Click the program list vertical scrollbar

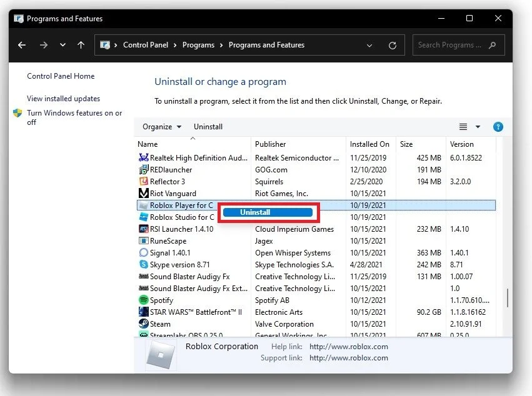tap(507, 298)
